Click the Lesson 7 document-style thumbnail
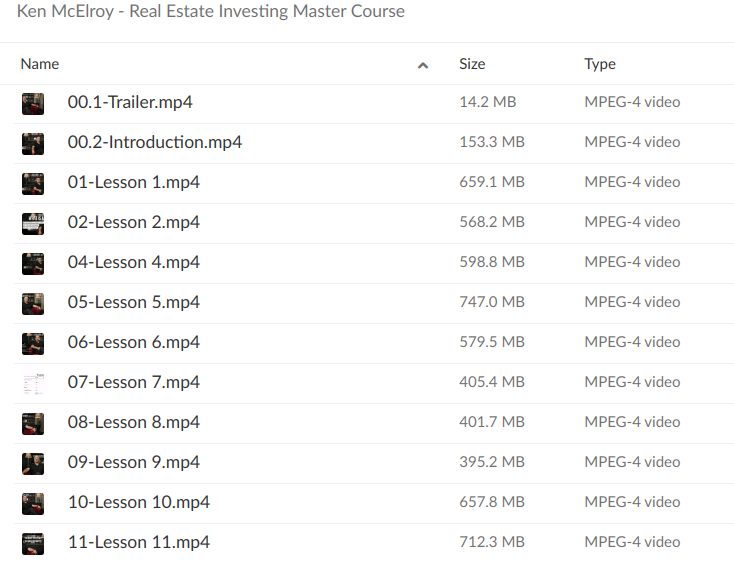Image resolution: width=734 pixels, height=563 pixels. pos(33,383)
